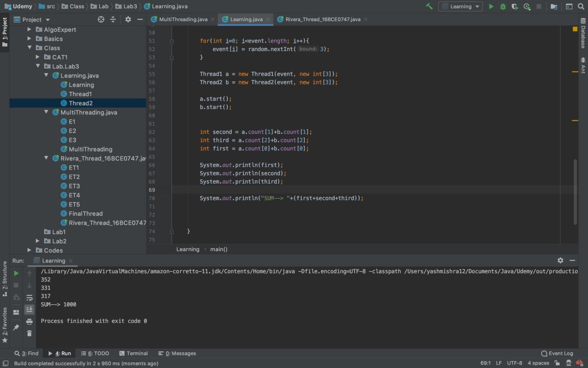The width and height of the screenshot is (588, 368).
Task: Open the Project Structure icon in toolbar
Action: [554, 6]
